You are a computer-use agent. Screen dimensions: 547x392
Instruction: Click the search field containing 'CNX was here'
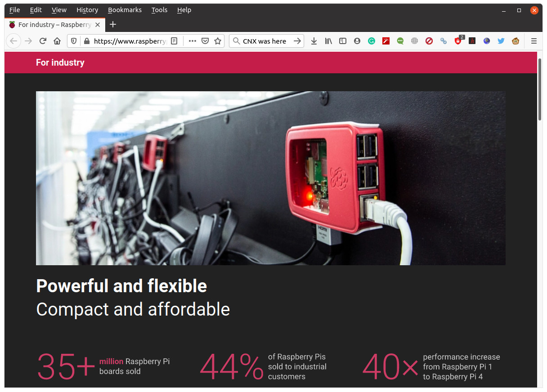tap(266, 41)
